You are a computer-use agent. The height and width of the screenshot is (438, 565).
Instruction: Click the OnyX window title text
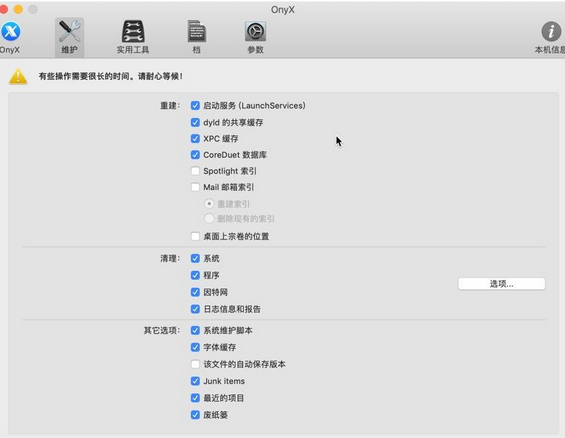coord(282,10)
